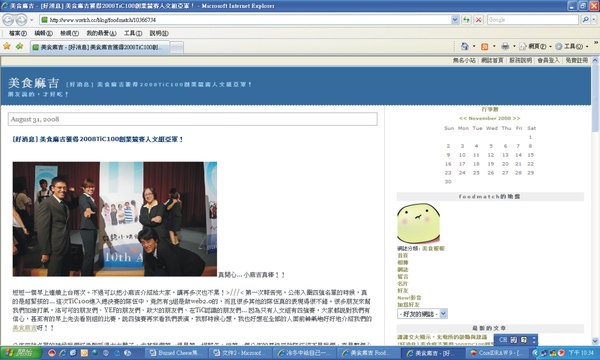The width and height of the screenshot is (600, 360).
Task: Open 首頁 link in sidebar
Action: (x=403, y=256)
